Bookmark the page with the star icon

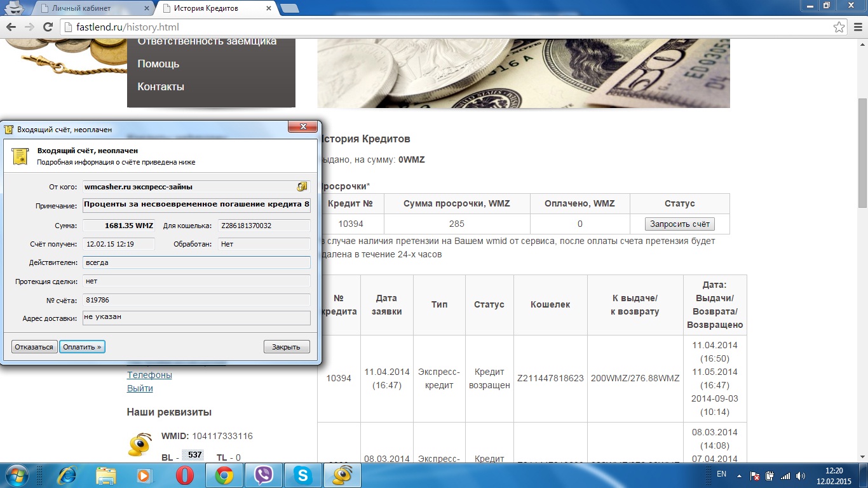pos(839,27)
